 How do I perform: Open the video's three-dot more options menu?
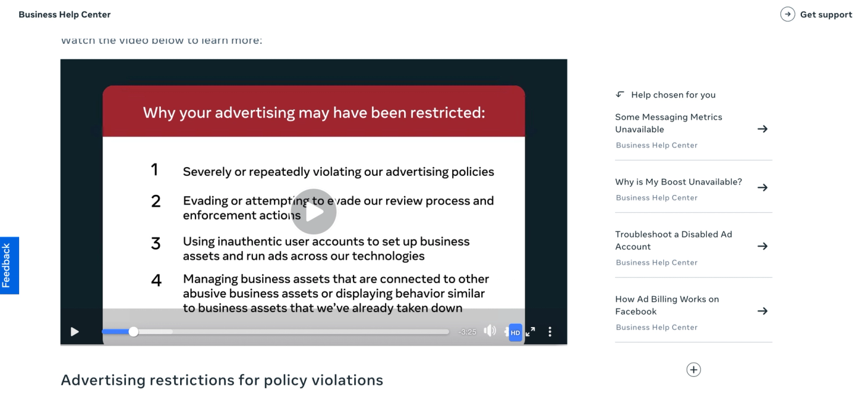tap(550, 332)
